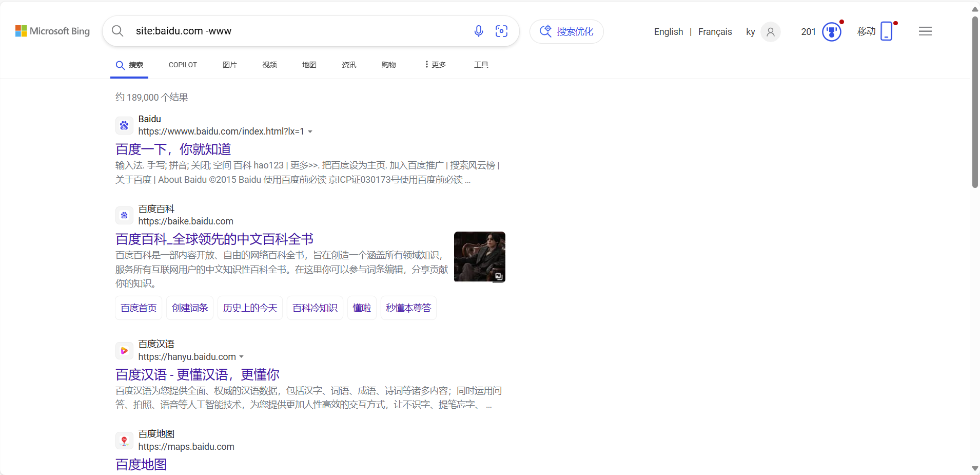Open https://baike.baidu.com URL

(x=186, y=221)
